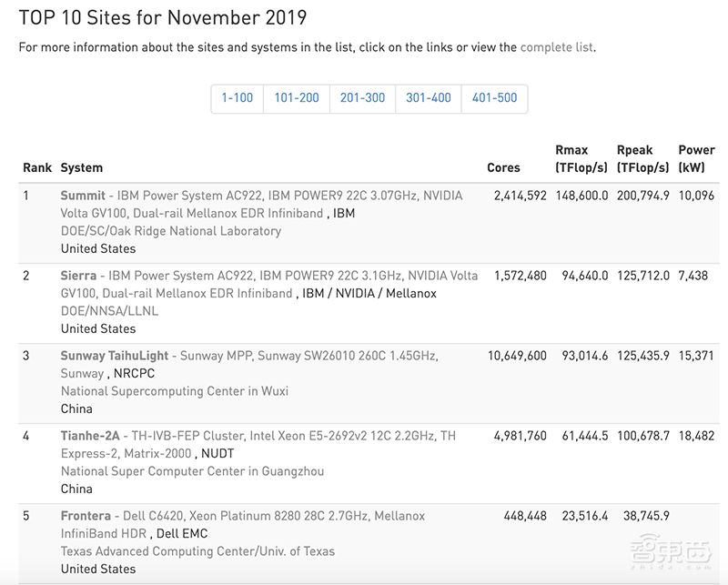Open the 301-400 range
The image size is (728, 585).
[429, 98]
